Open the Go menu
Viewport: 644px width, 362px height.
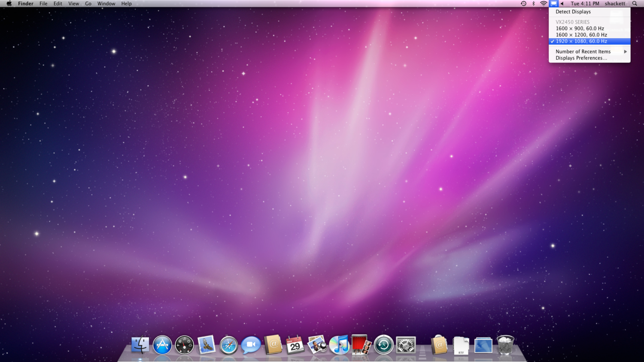point(88,3)
